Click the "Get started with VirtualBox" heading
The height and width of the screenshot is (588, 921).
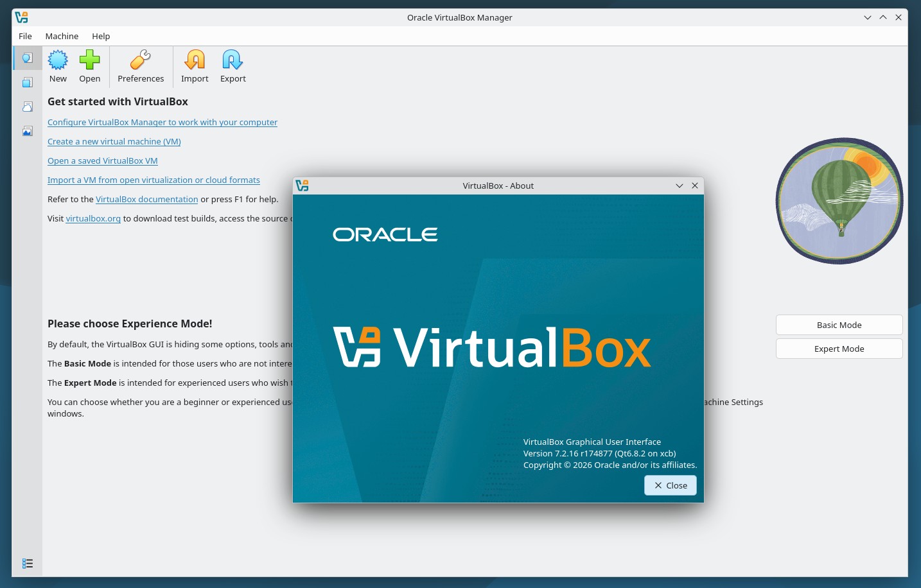coord(118,101)
